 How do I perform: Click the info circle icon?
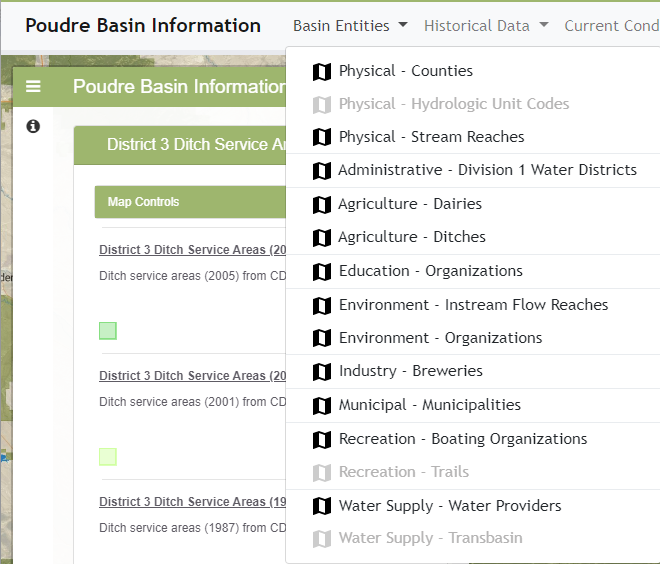pos(33,126)
